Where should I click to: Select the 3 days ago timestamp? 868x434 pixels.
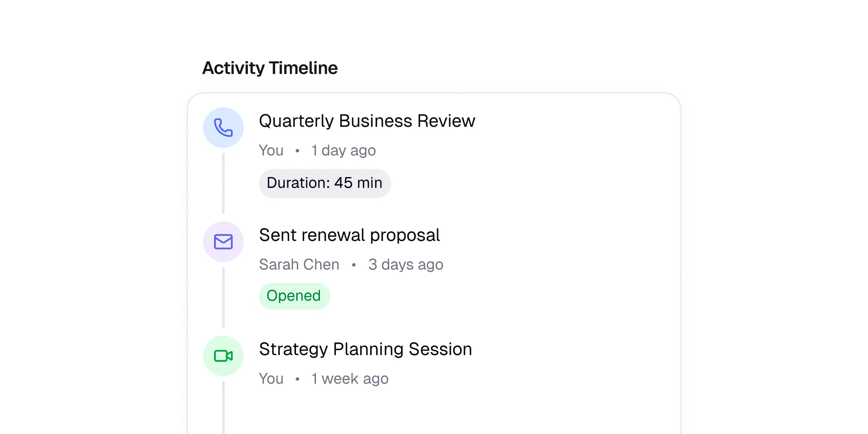click(405, 264)
